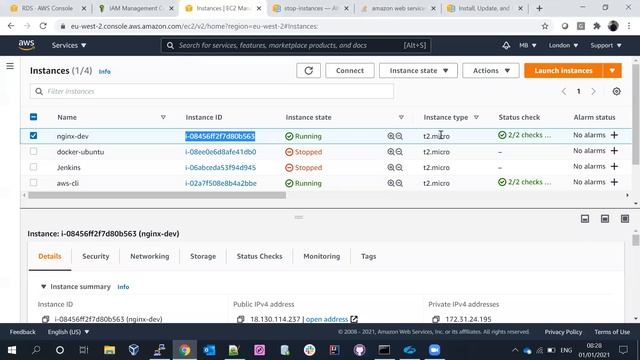Viewport: 640px width, 360px height.
Task: Open browser extensions puzzle icon
Action: (x=597, y=26)
